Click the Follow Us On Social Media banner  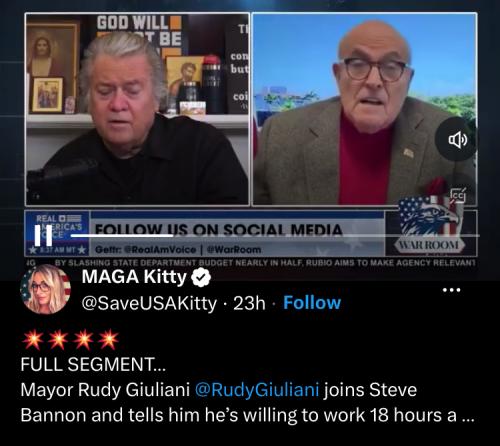coord(219,229)
